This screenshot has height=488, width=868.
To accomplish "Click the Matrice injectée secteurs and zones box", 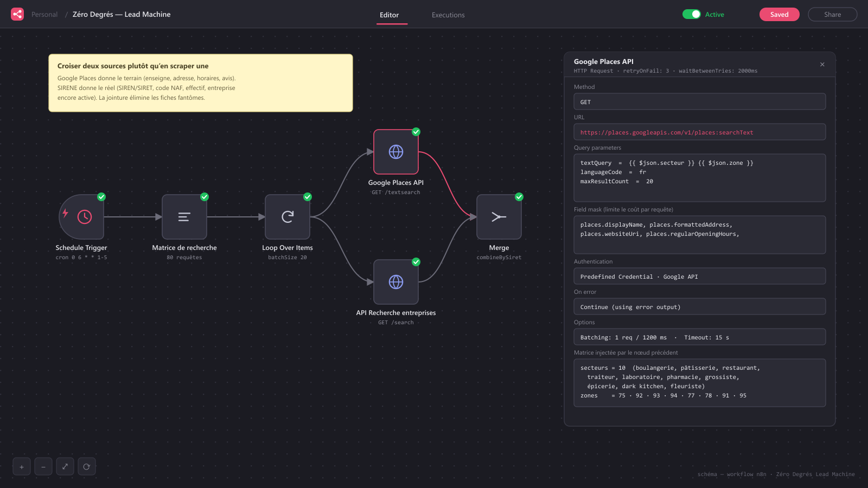I will [700, 383].
